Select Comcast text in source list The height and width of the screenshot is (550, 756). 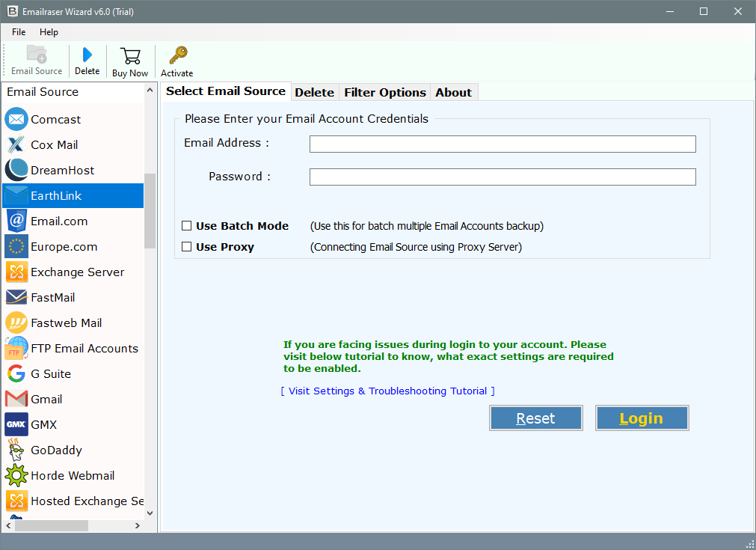click(56, 119)
